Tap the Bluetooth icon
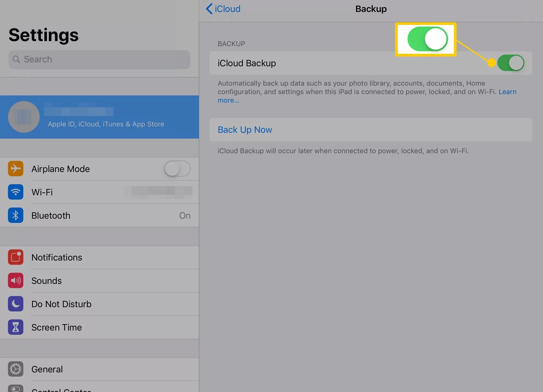The width and height of the screenshot is (543, 392). click(16, 215)
